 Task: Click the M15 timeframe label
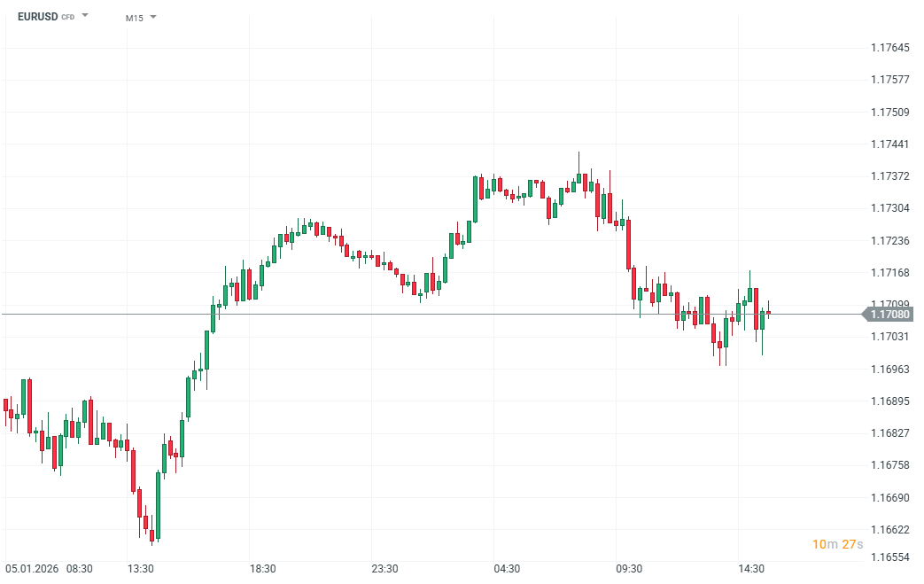coord(135,18)
